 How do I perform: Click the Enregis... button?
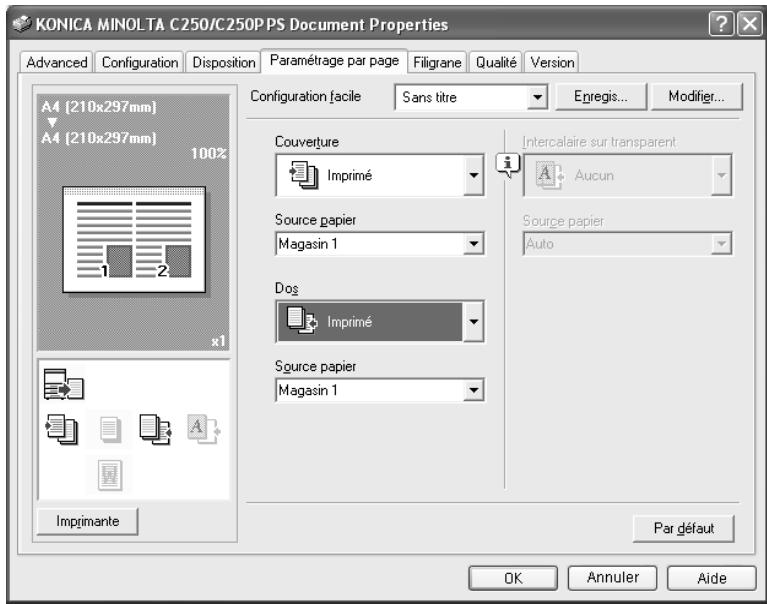[x=601, y=96]
